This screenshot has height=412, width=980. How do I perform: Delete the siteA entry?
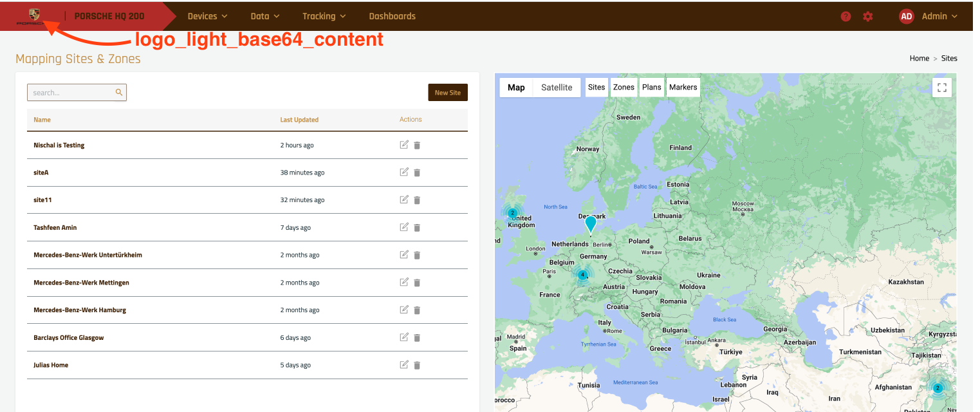(x=417, y=173)
